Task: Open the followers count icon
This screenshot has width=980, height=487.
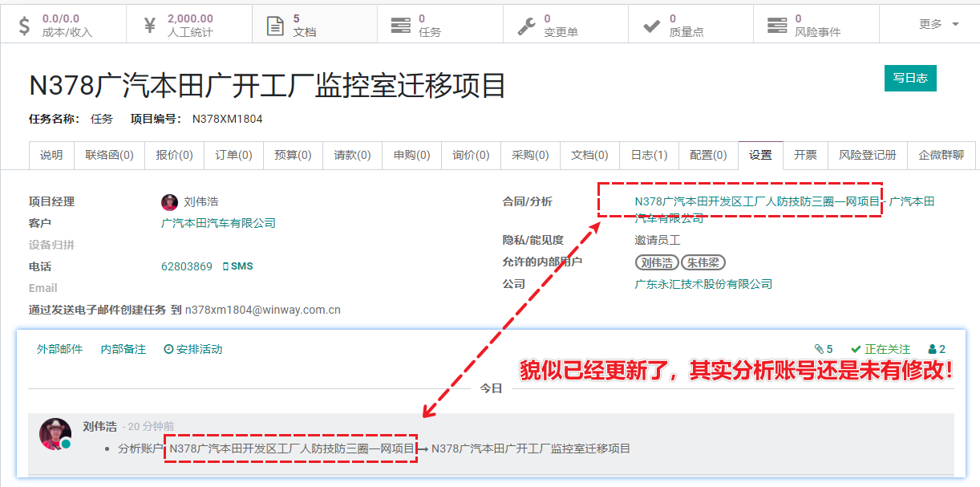Action: tap(932, 349)
